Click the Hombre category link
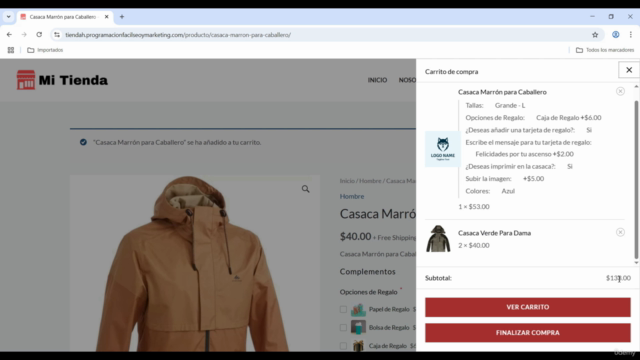The width and height of the screenshot is (640, 360). (352, 196)
